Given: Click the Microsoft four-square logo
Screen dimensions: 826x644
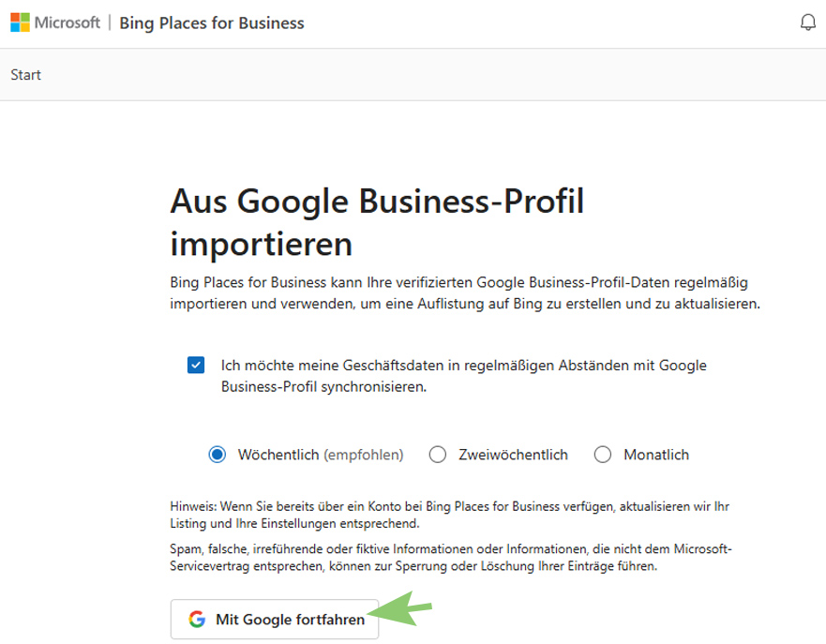Looking at the screenshot, I should 20,22.
